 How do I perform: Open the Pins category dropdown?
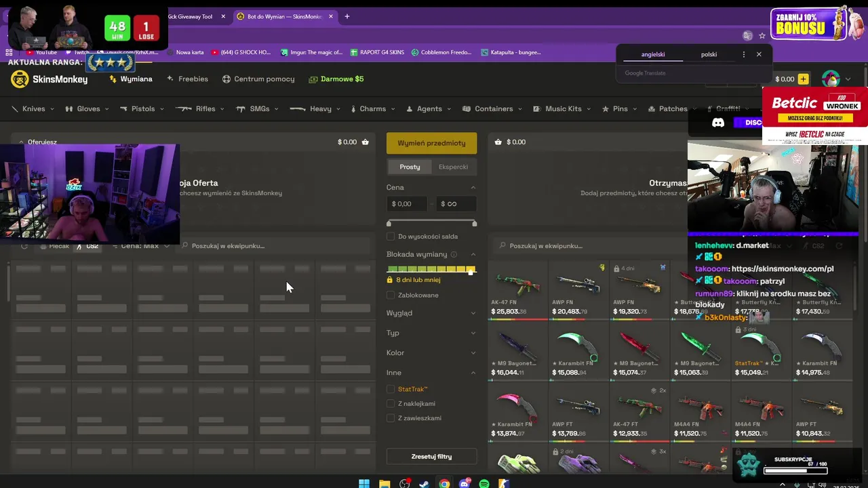[x=620, y=108]
